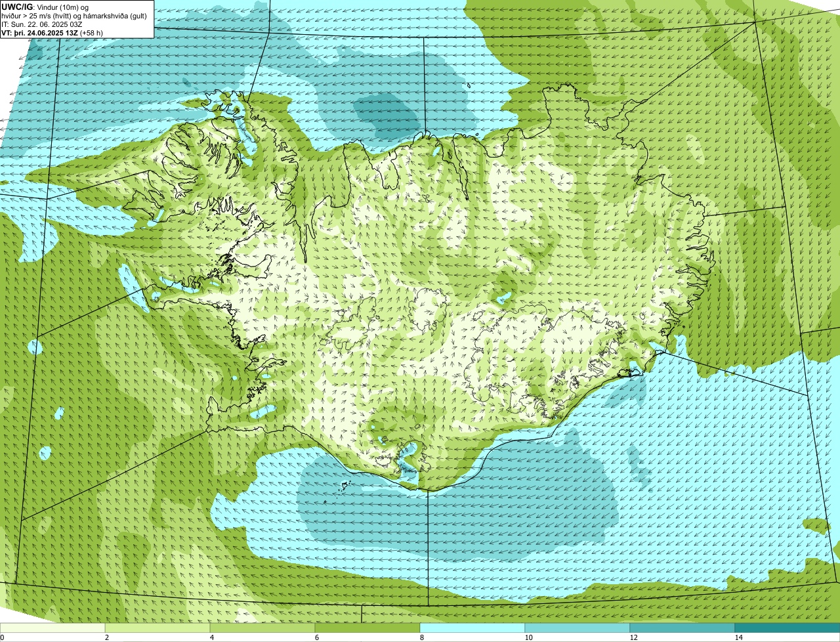Click the '8' label on the color scale

pyautogui.click(x=421, y=637)
